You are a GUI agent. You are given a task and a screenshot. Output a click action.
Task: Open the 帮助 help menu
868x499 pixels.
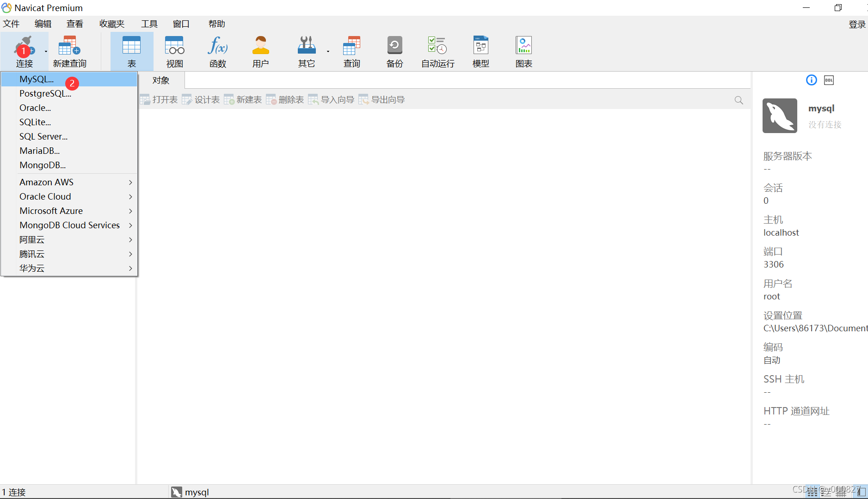tap(216, 24)
